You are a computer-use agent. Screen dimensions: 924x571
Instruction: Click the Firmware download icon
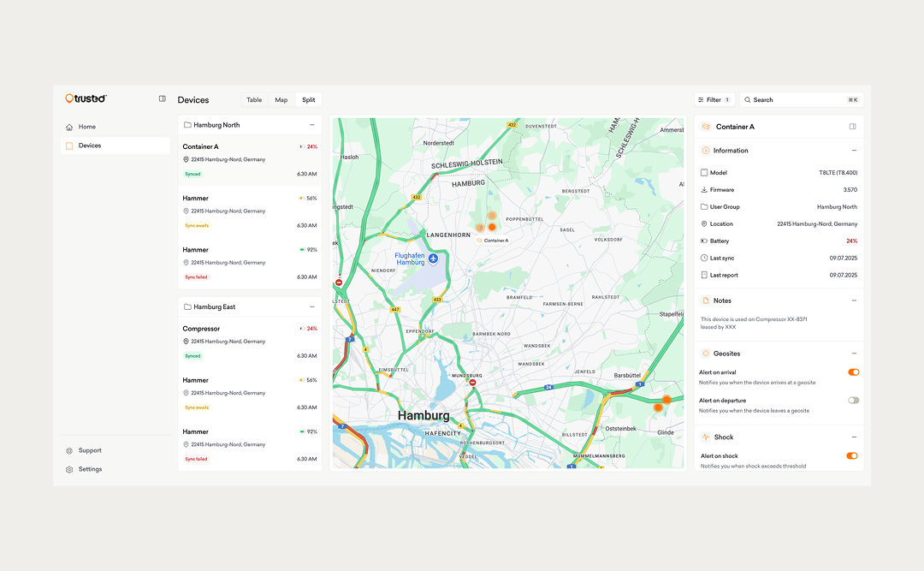(x=703, y=190)
